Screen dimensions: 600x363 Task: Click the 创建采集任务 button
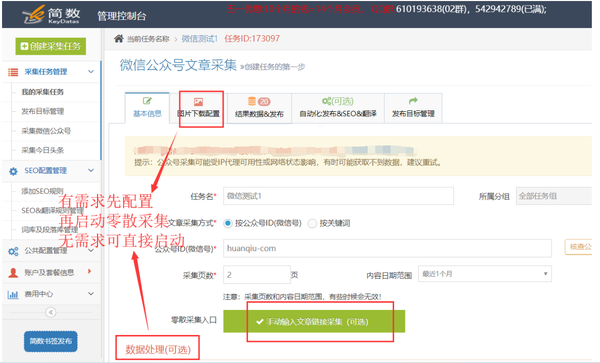51,46
